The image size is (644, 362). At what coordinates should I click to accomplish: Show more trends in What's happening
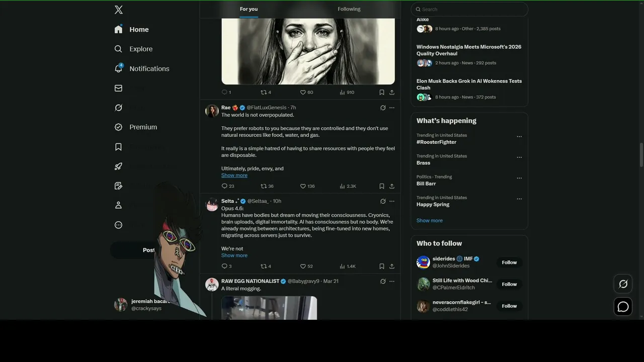tap(430, 220)
